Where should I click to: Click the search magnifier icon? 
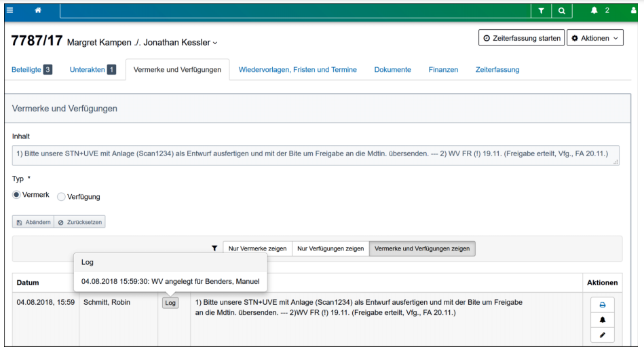click(x=562, y=11)
